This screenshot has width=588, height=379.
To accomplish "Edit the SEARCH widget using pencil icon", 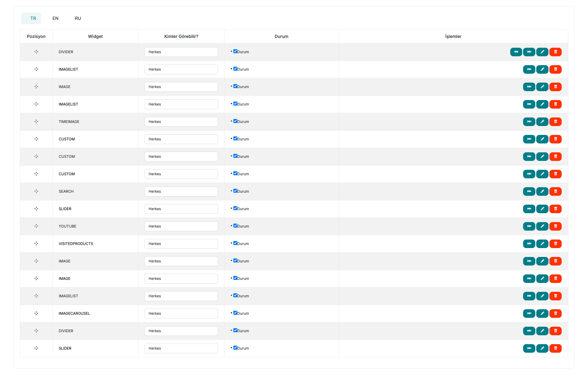I will coord(542,191).
